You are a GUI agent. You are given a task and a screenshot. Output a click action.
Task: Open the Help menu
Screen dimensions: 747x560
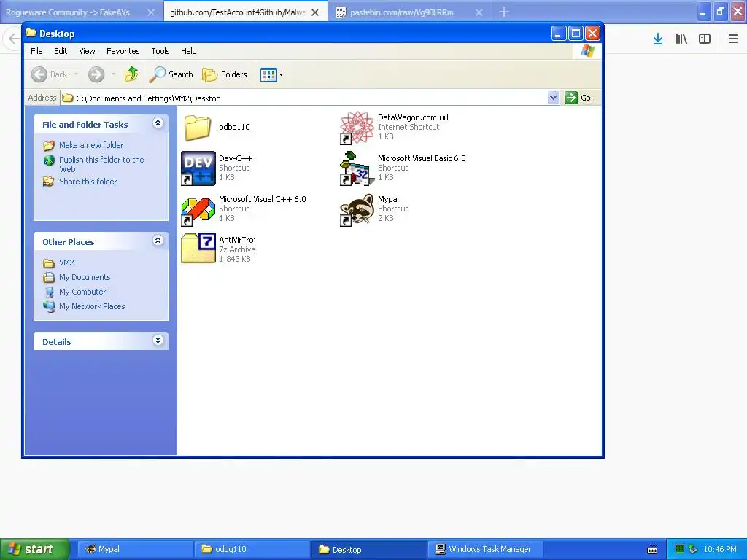[x=189, y=51]
